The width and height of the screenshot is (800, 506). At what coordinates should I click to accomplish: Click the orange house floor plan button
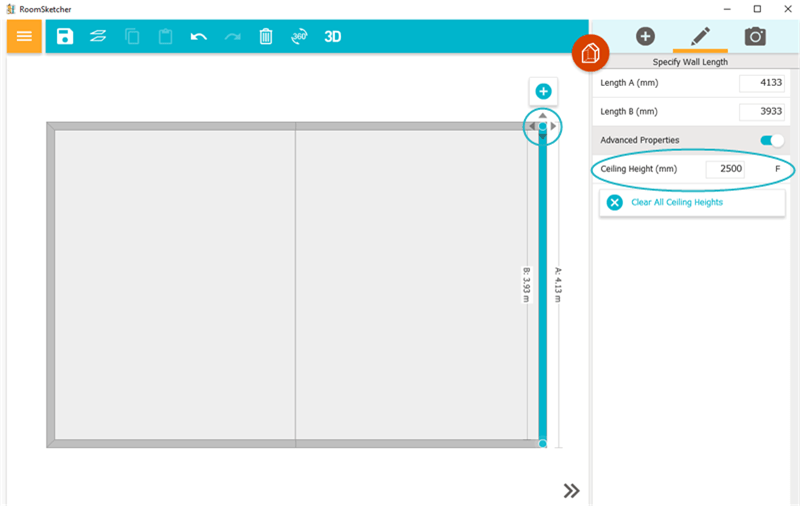click(x=590, y=52)
